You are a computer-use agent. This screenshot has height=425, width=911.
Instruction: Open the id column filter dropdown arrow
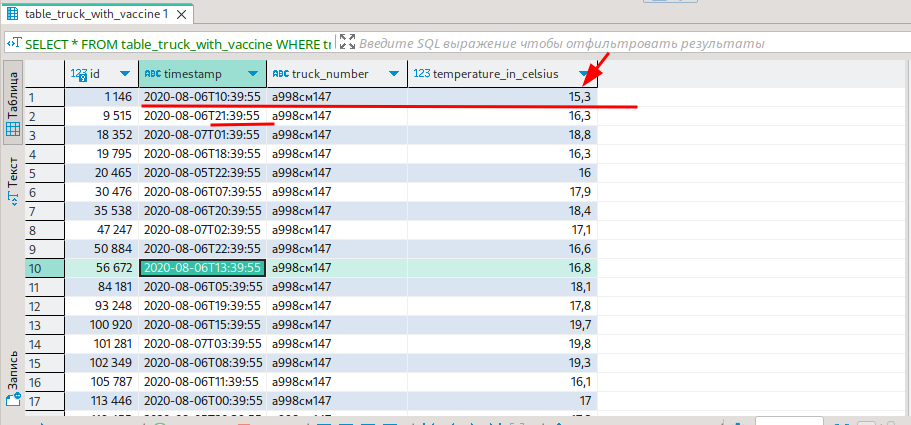(x=125, y=74)
